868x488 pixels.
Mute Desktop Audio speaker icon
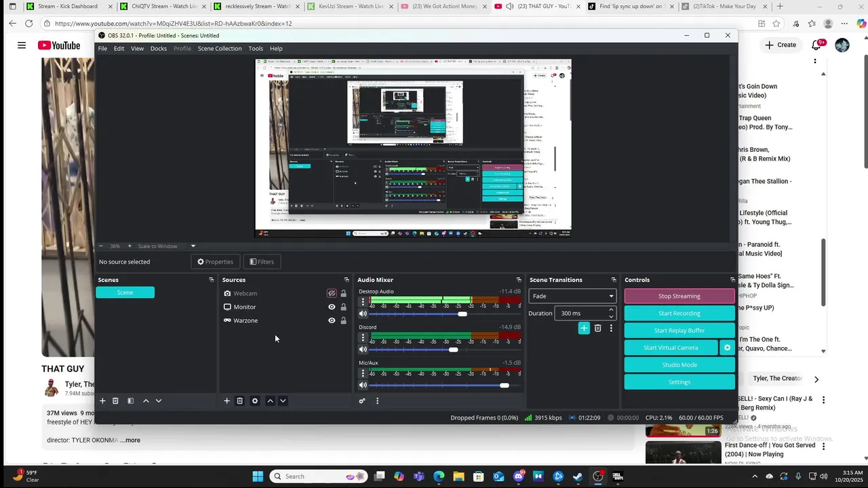(363, 314)
